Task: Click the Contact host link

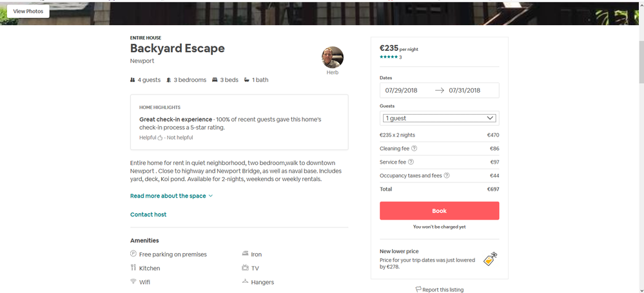Action: pyautogui.click(x=148, y=214)
